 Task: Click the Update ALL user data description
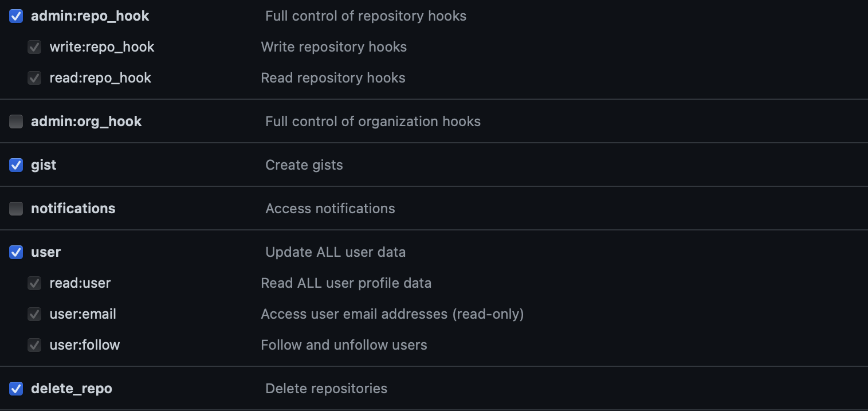tap(335, 252)
